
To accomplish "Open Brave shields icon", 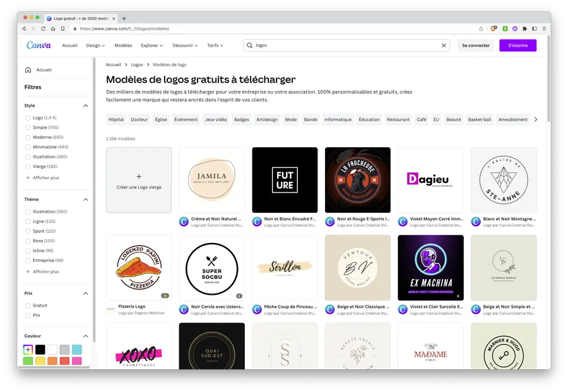I will 494,28.
